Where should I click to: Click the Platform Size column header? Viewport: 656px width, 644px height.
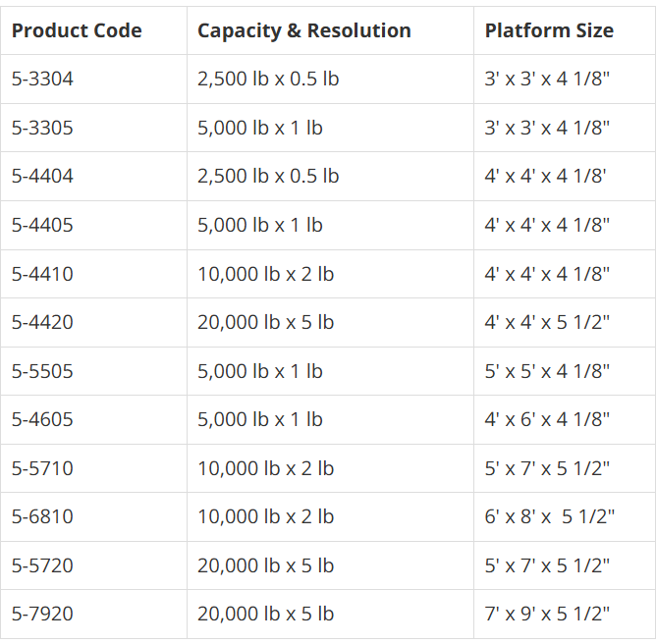click(549, 30)
